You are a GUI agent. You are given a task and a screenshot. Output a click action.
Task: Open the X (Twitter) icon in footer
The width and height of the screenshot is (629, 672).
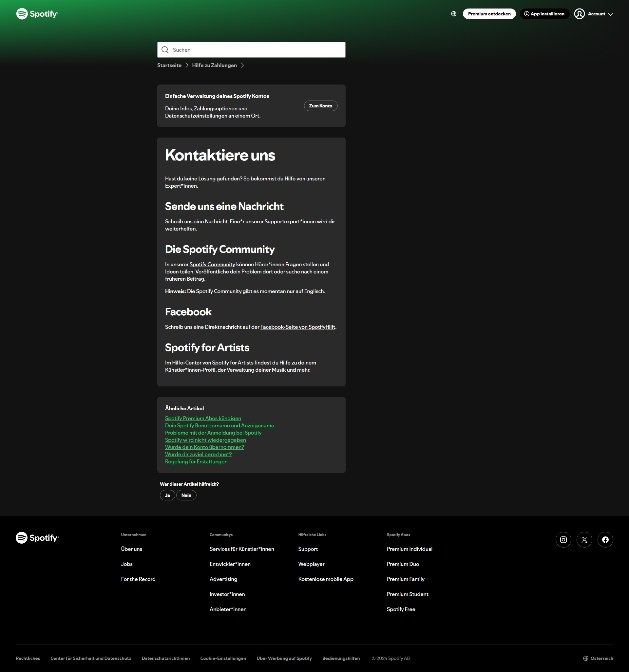click(x=584, y=539)
